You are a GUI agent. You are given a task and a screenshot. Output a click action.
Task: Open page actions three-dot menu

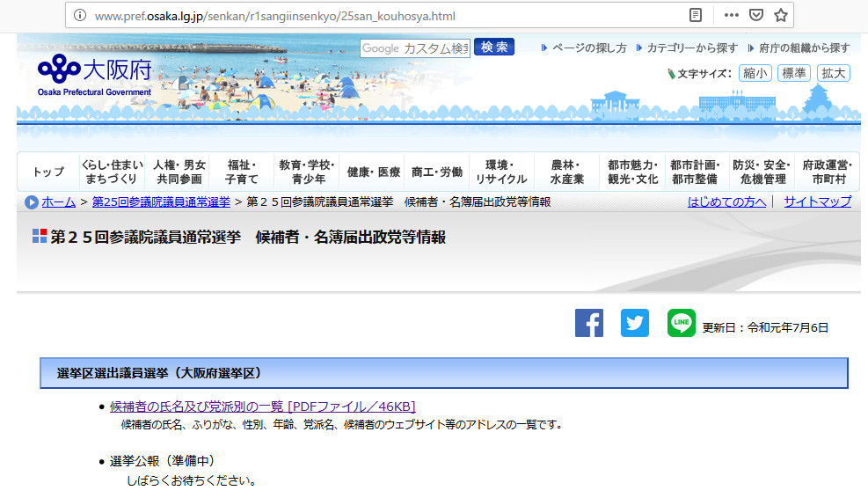tap(732, 16)
